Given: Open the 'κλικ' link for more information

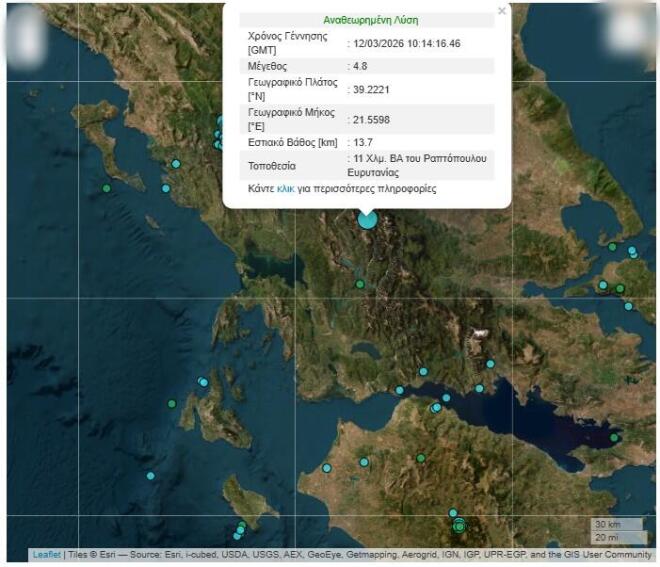Looking at the screenshot, I should point(285,189).
